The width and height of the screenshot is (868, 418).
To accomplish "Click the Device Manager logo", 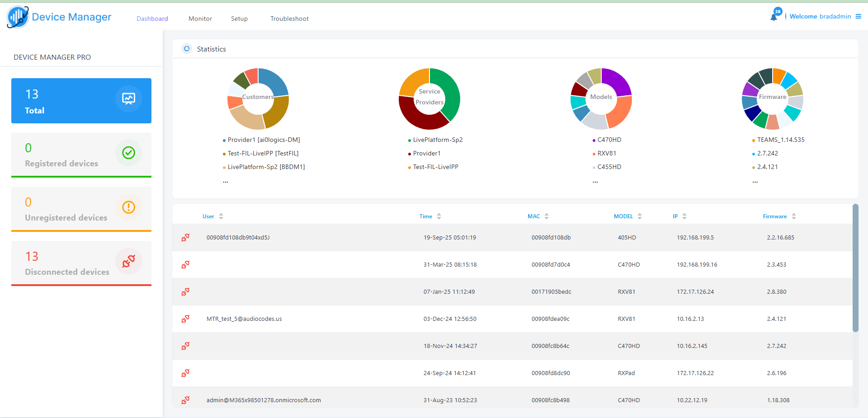I will tap(18, 17).
